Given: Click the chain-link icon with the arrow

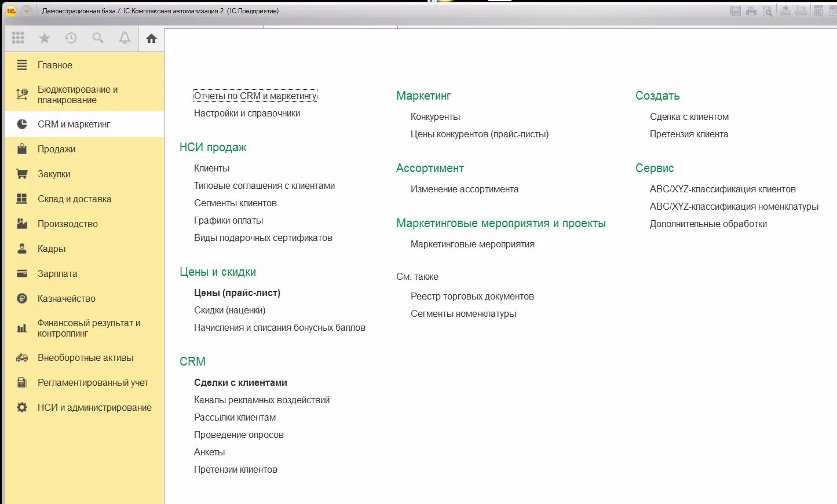Looking at the screenshot, I should click(x=785, y=11).
